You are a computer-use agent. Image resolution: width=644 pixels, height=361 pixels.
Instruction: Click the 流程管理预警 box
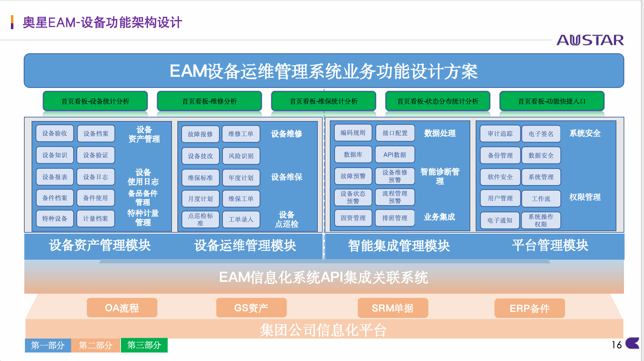click(395, 197)
